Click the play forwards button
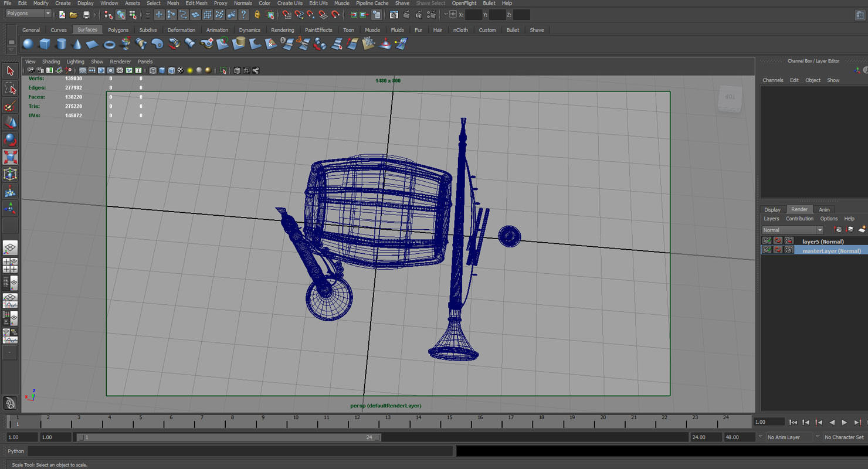868x469 pixels. [x=845, y=422]
